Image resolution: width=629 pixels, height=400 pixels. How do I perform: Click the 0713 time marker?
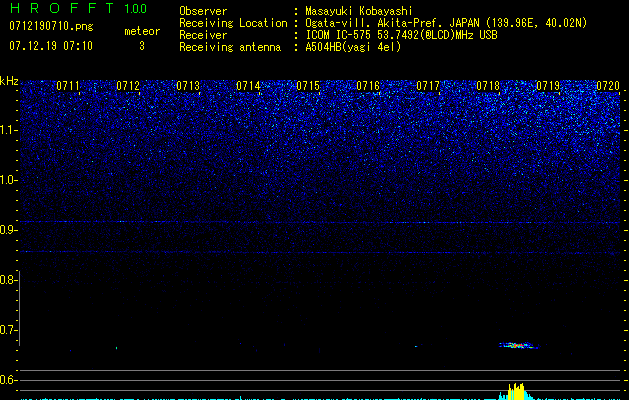click(188, 86)
